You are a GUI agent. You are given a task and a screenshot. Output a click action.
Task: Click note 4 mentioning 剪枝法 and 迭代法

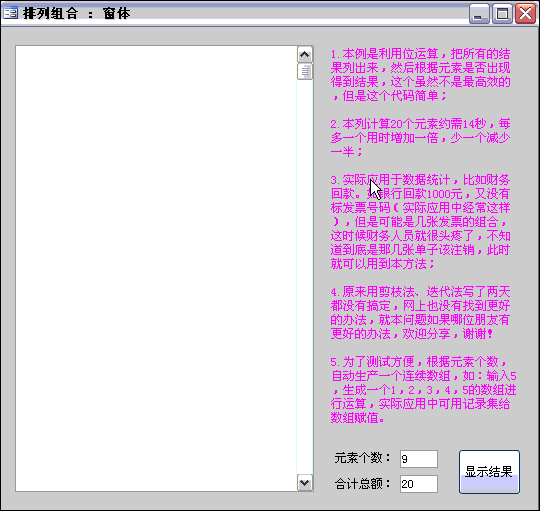pos(420,313)
